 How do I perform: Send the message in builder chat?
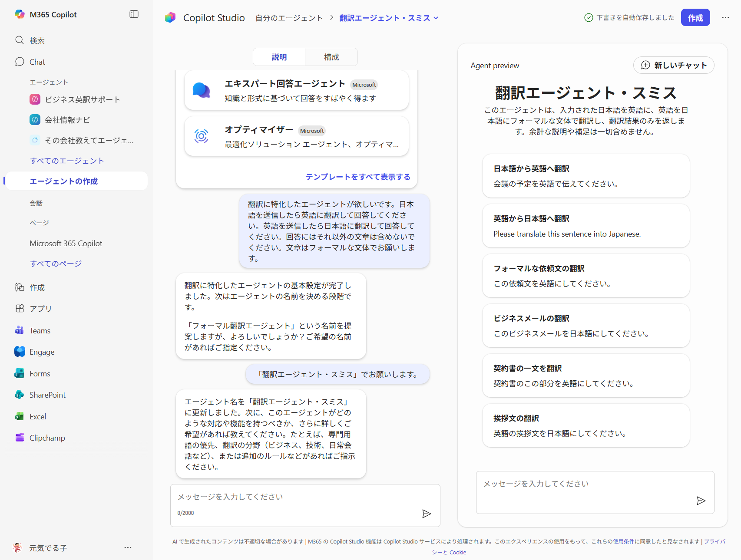426,514
